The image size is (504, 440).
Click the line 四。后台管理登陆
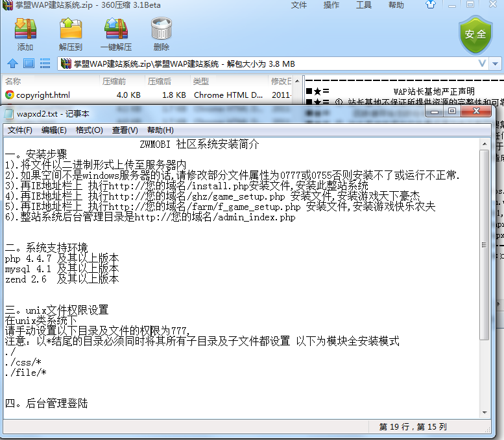pyautogui.click(x=46, y=403)
